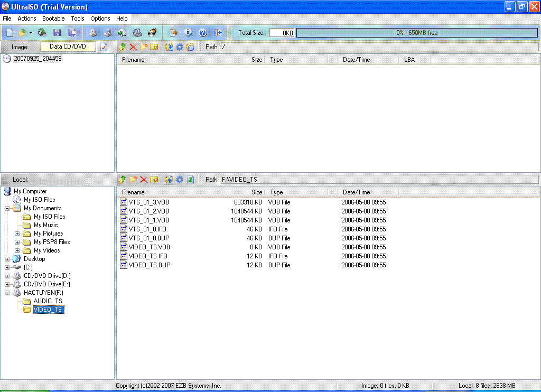541x392 pixels.
Task: Open the Options menu
Action: point(100,18)
